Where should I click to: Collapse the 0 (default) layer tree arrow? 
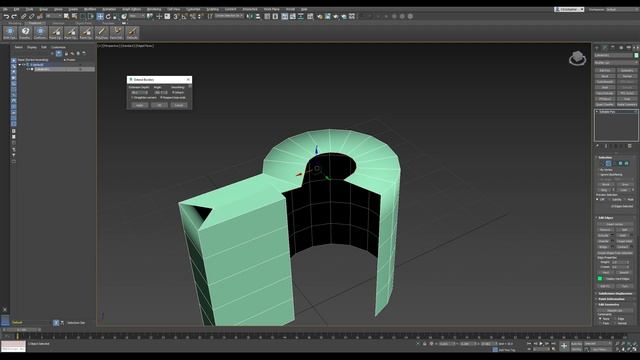pyautogui.click(x=20, y=64)
